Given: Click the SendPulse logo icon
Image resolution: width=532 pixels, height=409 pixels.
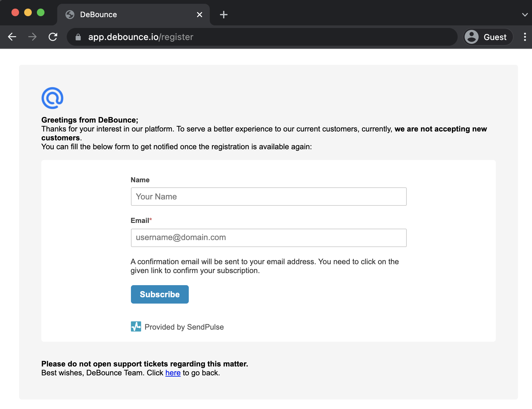Looking at the screenshot, I should 136,326.
